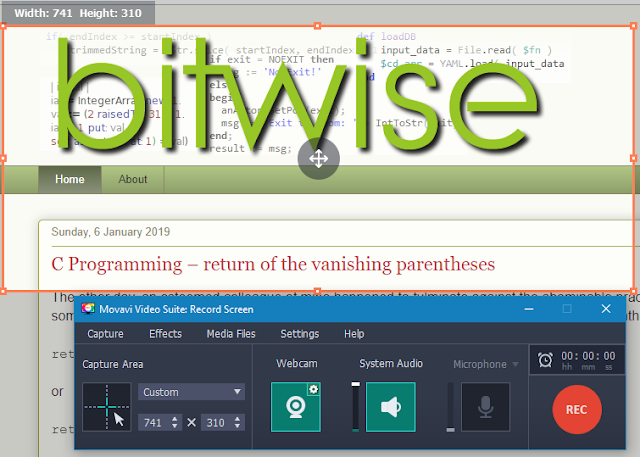The width and height of the screenshot is (640, 457).
Task: Open webcam settings gear icon
Action: pos(313,389)
